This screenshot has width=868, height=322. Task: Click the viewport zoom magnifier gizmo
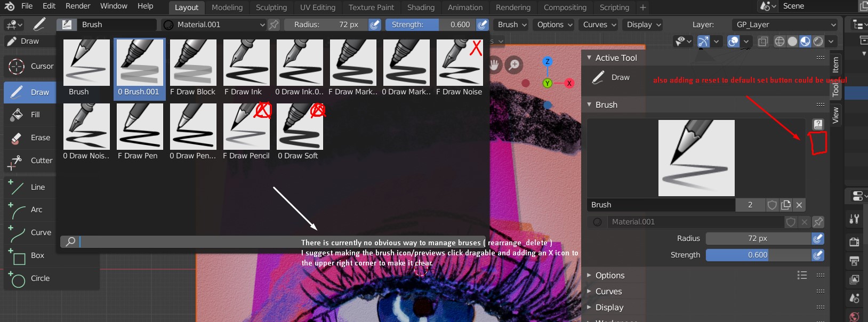tap(515, 65)
